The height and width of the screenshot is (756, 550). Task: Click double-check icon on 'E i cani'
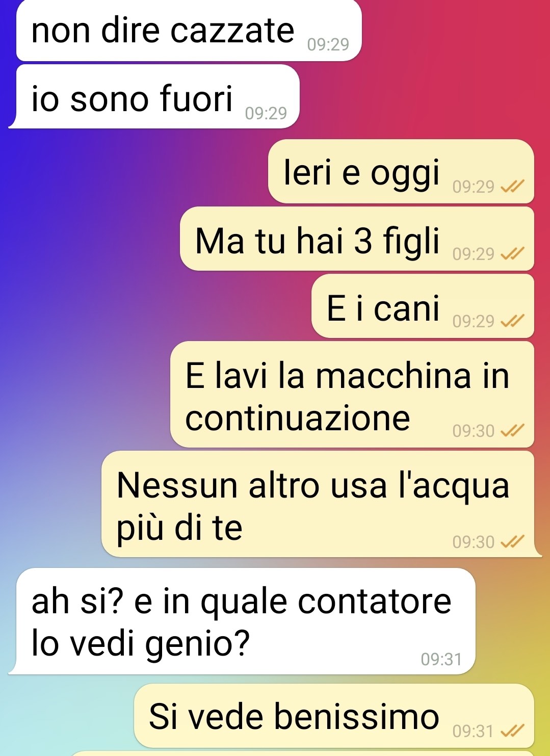click(x=512, y=321)
